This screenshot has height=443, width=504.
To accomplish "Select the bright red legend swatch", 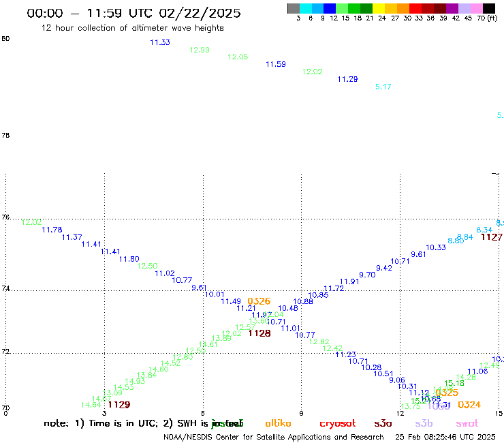I will pos(415,8).
